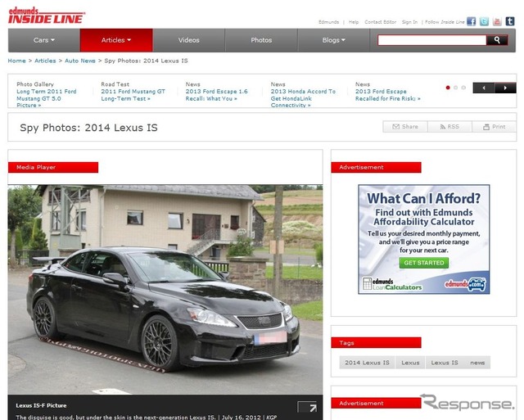Open the YouTube follow icon
The width and height of the screenshot is (524, 420).
497,21
